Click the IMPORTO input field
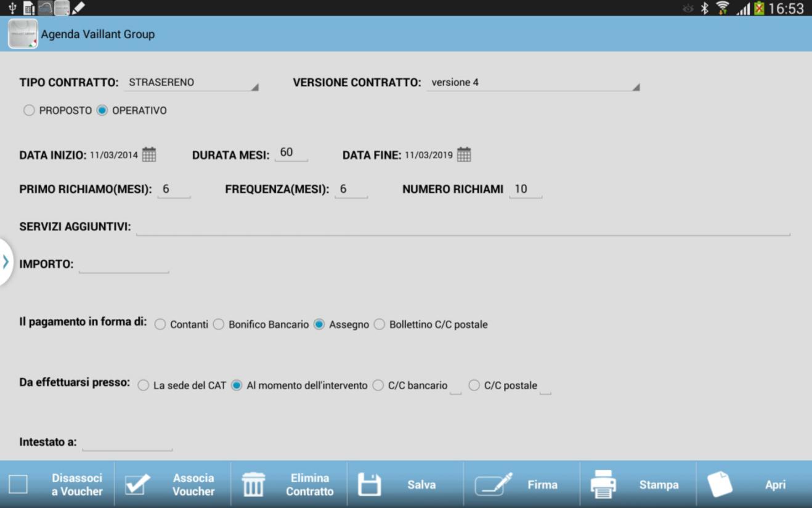Image resolution: width=812 pixels, height=508 pixels. [123, 264]
